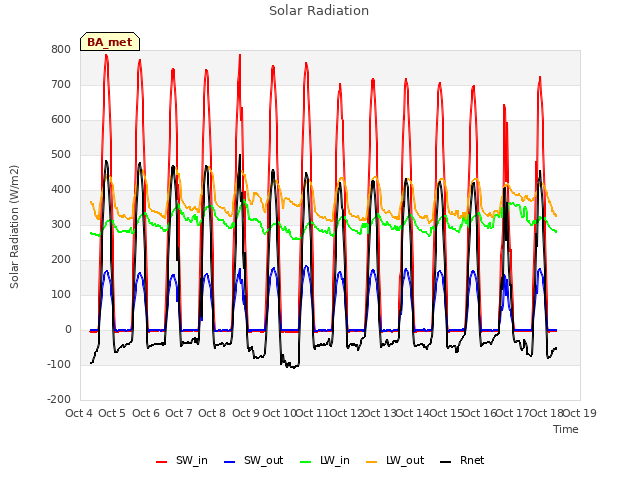Click the green LW_in legend swatch

tap(306, 462)
